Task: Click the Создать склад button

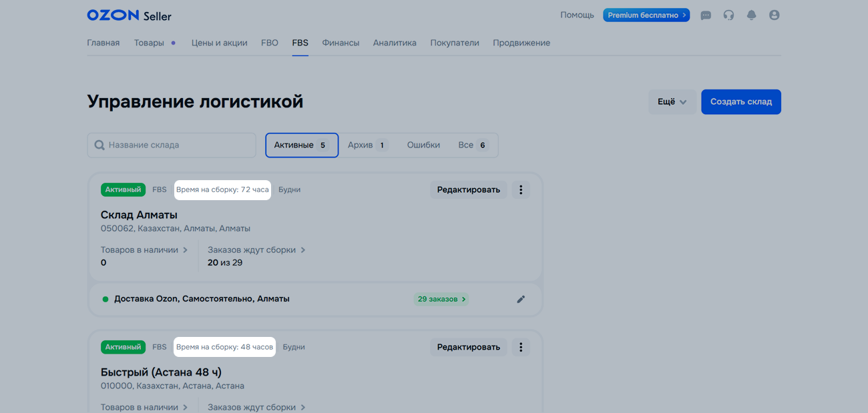Action: click(740, 102)
